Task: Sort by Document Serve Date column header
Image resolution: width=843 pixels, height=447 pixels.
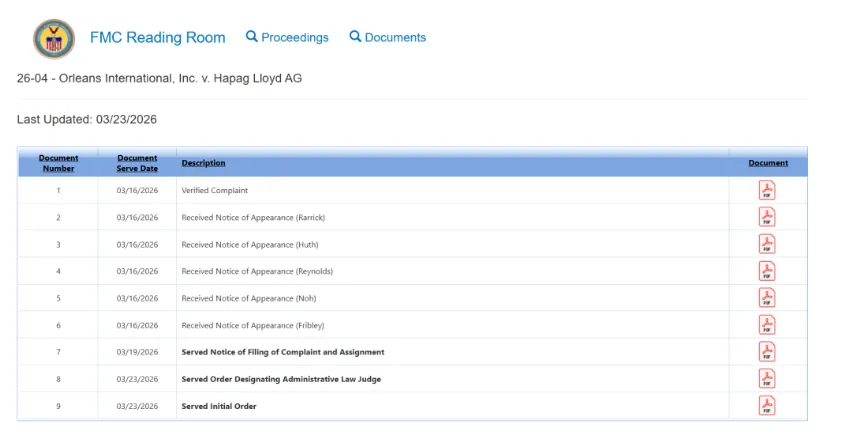Action: tap(137, 163)
